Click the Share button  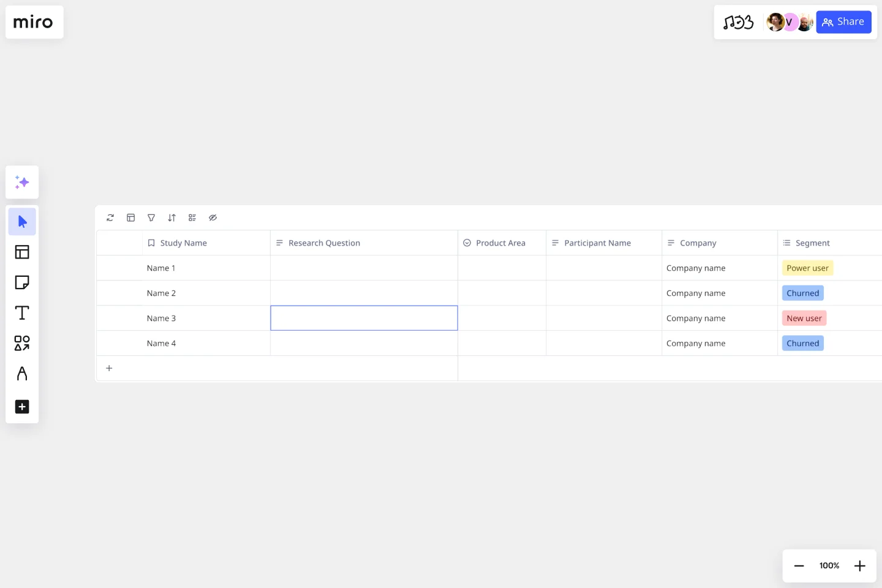(x=843, y=22)
